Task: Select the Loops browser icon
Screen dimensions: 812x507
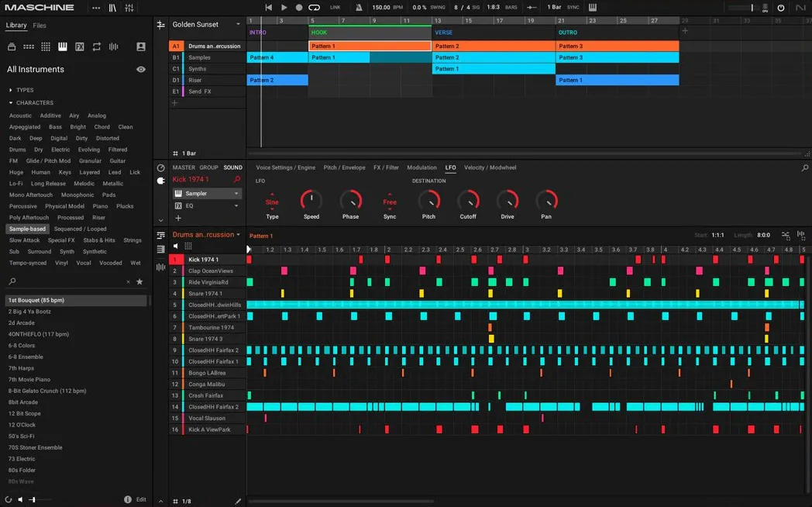Action: 97,47
